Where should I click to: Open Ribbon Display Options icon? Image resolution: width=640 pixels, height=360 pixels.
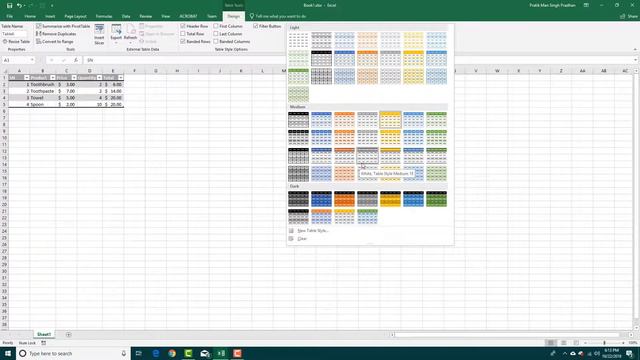[586, 5]
